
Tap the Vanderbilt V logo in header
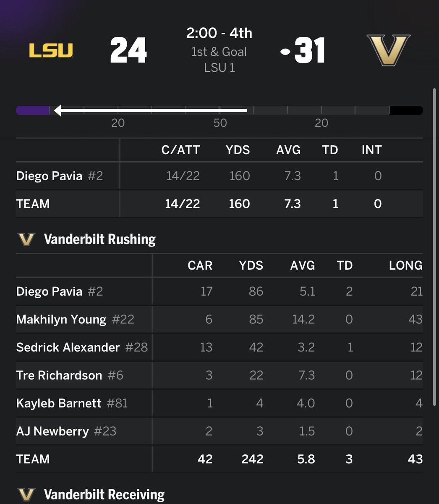click(388, 50)
